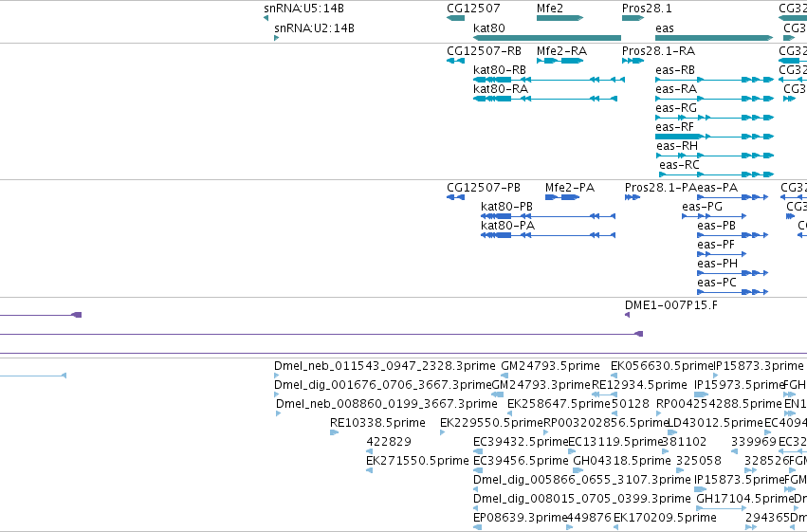Select the EC39456.5prime EST marker
Screen dimensions: 807x532
(x=478, y=470)
